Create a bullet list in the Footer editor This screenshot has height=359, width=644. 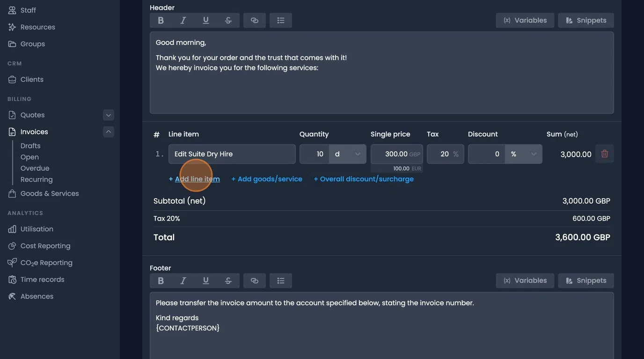(280, 280)
